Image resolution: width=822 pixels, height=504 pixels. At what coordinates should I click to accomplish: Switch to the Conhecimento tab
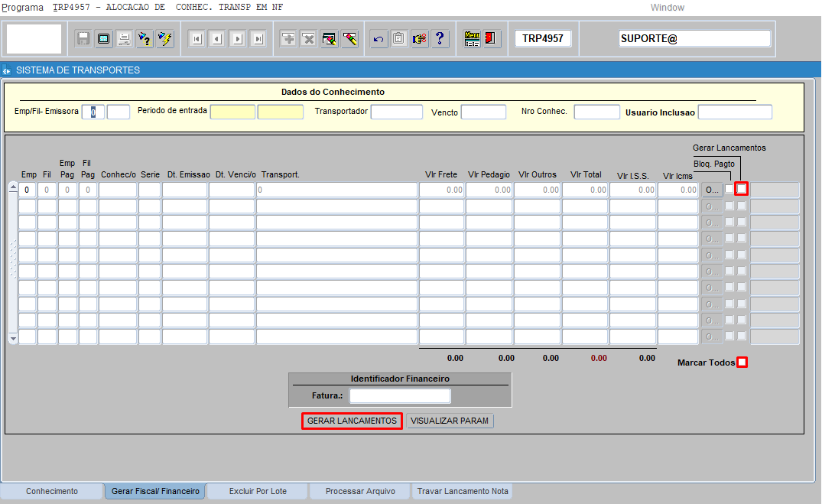pos(52,492)
